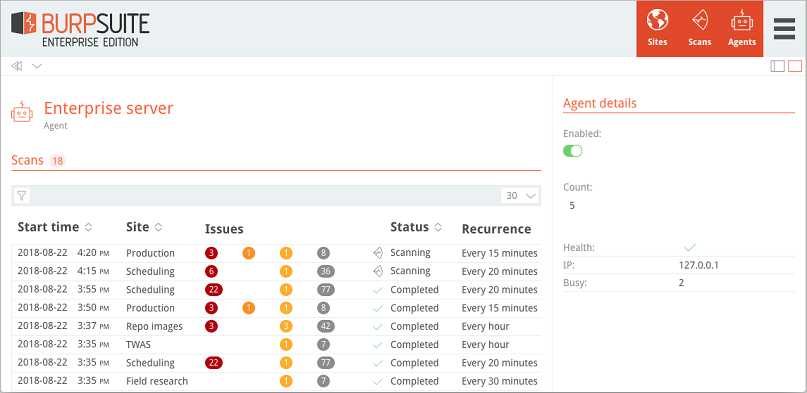Image resolution: width=807 pixels, height=393 pixels.
Task: Open the Repo images scan row
Action: 276,326
